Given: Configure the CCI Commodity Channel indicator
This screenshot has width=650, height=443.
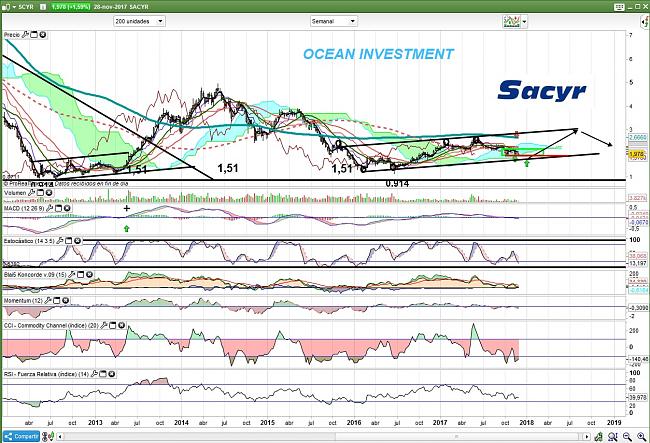Looking at the screenshot, I should click(104, 326).
